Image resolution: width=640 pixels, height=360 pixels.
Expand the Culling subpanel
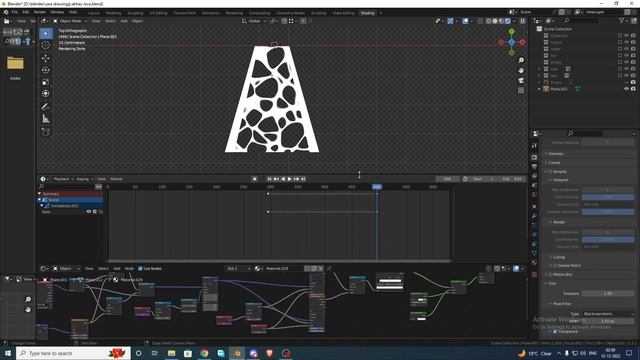click(558, 258)
